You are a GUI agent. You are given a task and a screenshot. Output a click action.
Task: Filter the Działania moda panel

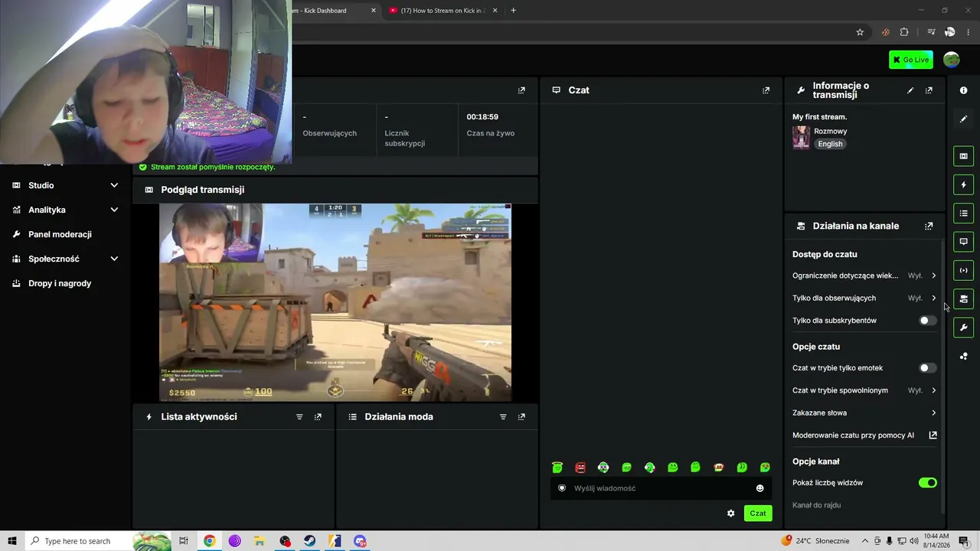[x=503, y=417]
